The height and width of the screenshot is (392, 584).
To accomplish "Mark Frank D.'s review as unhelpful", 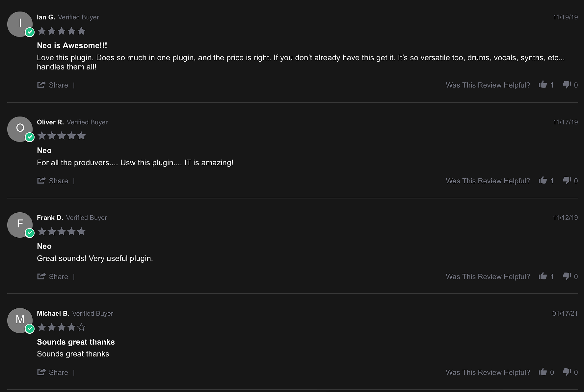I will point(567,276).
